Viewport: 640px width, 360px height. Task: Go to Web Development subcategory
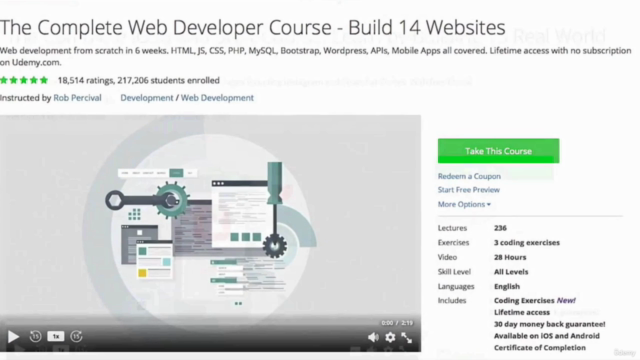tap(217, 98)
